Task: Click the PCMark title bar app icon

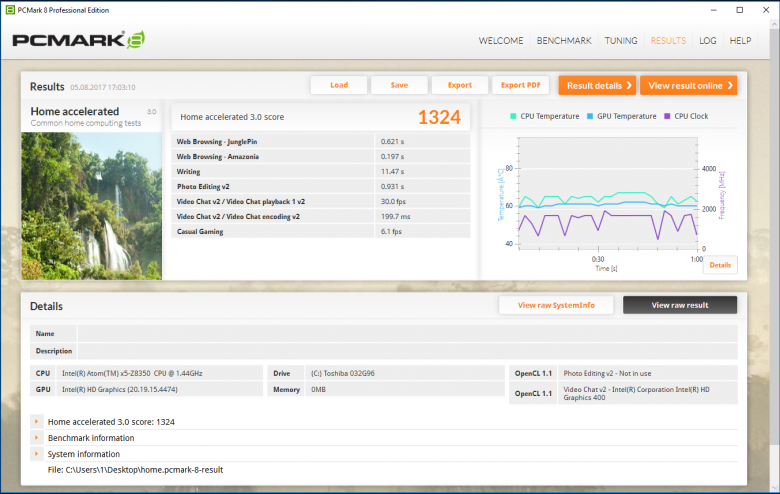Action: 10,10
